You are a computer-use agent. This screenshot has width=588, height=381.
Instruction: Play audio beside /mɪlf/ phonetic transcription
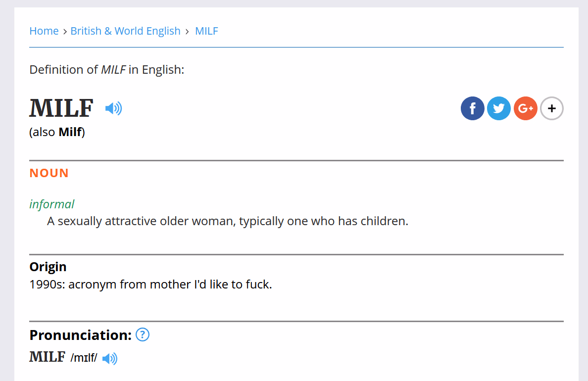coord(110,359)
